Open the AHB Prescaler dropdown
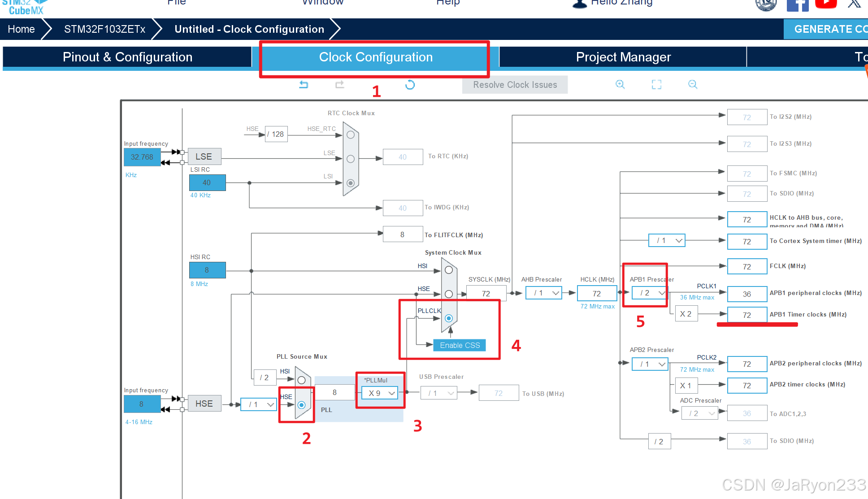The image size is (868, 499). (x=544, y=293)
